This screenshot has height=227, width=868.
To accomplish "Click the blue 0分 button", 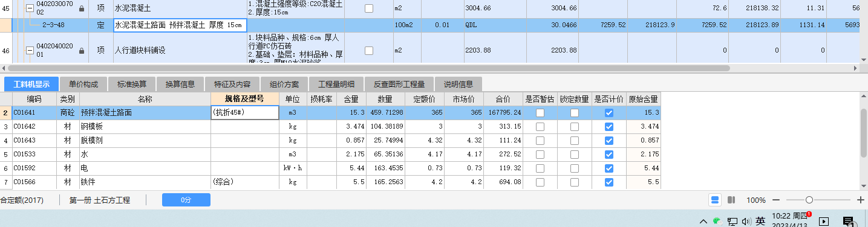I will (x=186, y=200).
